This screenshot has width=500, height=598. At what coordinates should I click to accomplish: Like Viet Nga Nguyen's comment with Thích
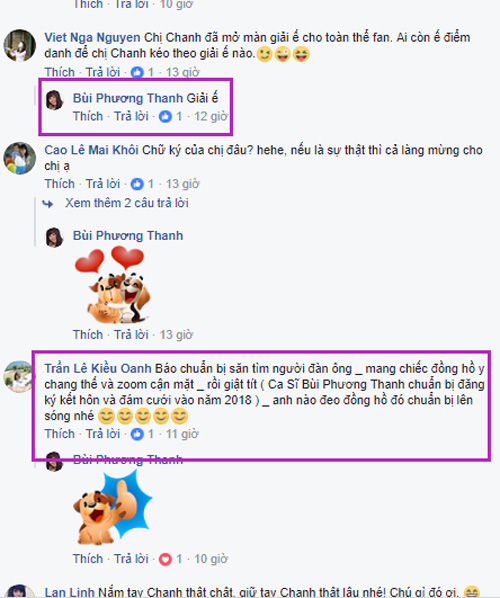point(59,72)
